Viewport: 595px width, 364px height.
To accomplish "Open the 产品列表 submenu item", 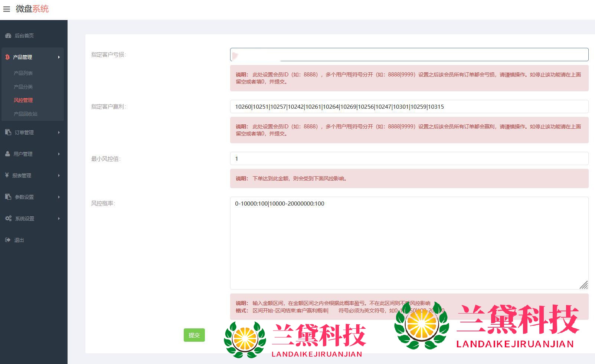I will tap(23, 73).
